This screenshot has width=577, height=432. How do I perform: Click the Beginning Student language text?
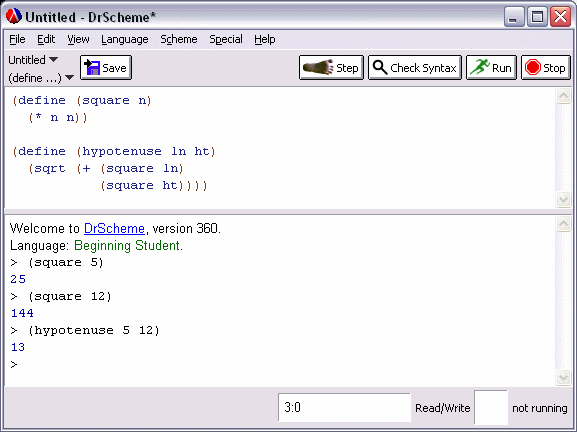point(128,245)
